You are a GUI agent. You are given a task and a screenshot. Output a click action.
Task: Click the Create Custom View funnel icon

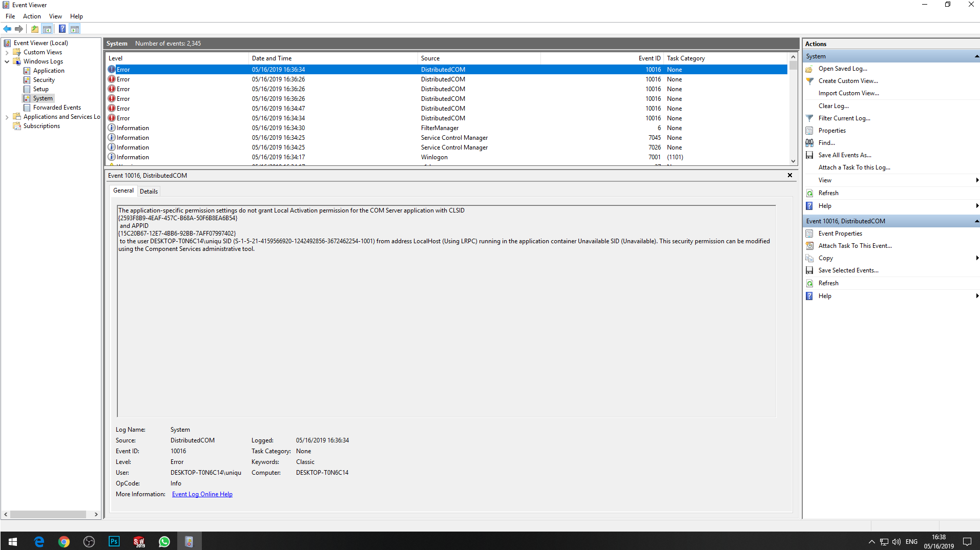809,81
